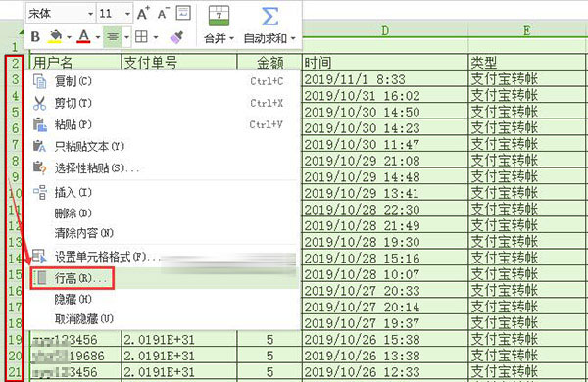Screen dimensions: 588x382
Task: Choose 插入(I) from the context menu
Action: click(x=163, y=193)
